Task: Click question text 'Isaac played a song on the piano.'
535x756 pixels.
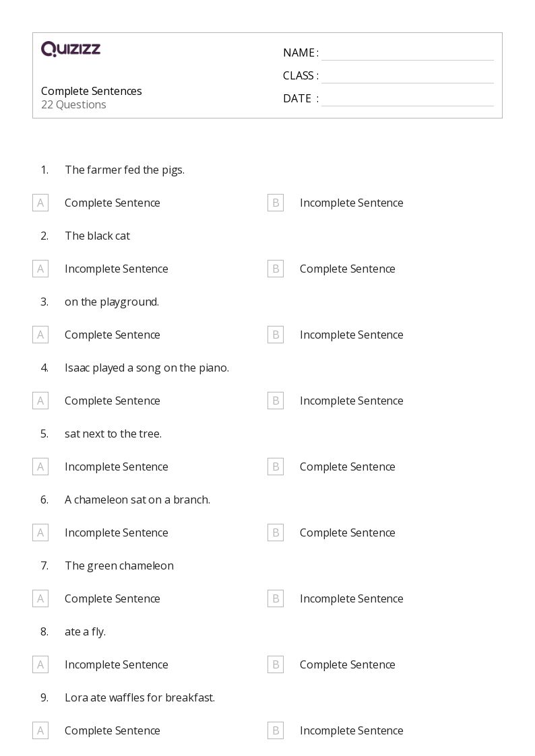Action: [x=147, y=368]
